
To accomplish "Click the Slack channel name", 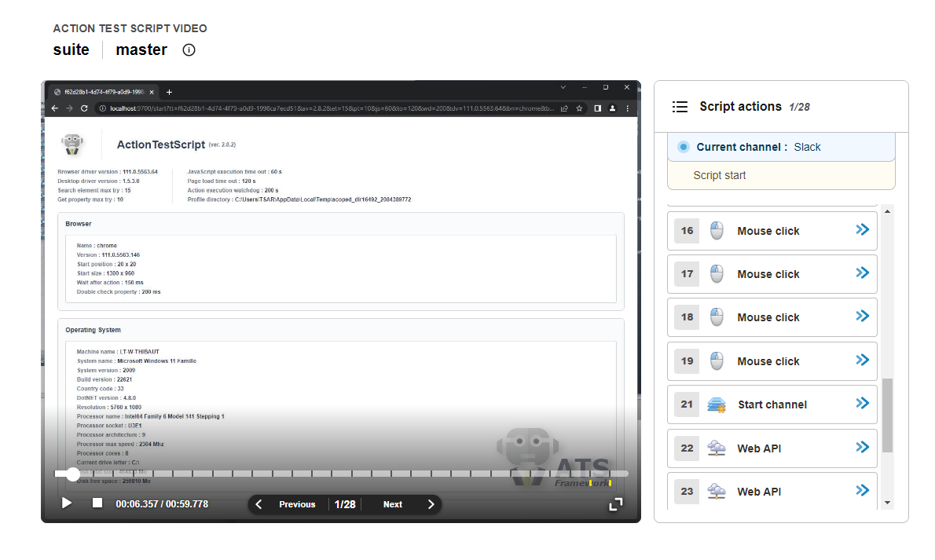I will click(x=807, y=148).
